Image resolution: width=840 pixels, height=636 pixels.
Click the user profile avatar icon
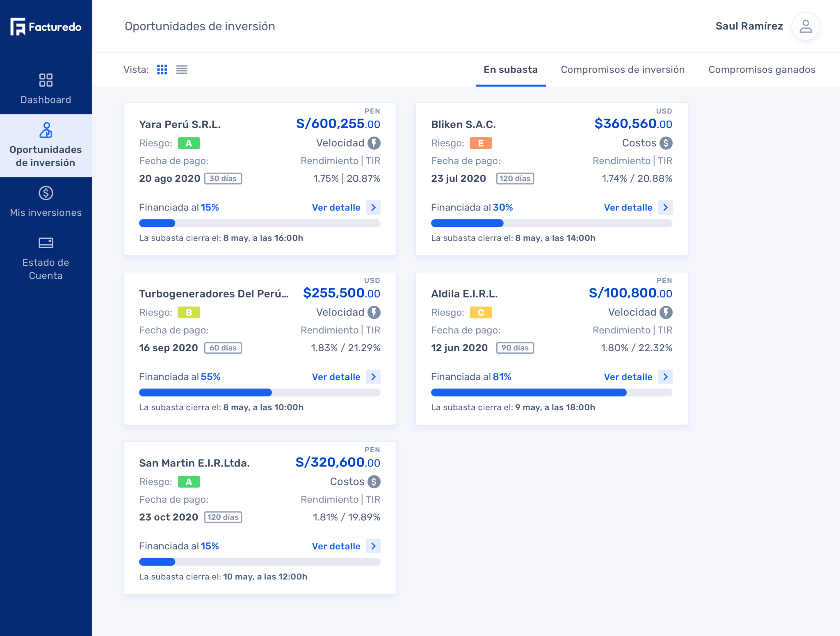(x=806, y=26)
